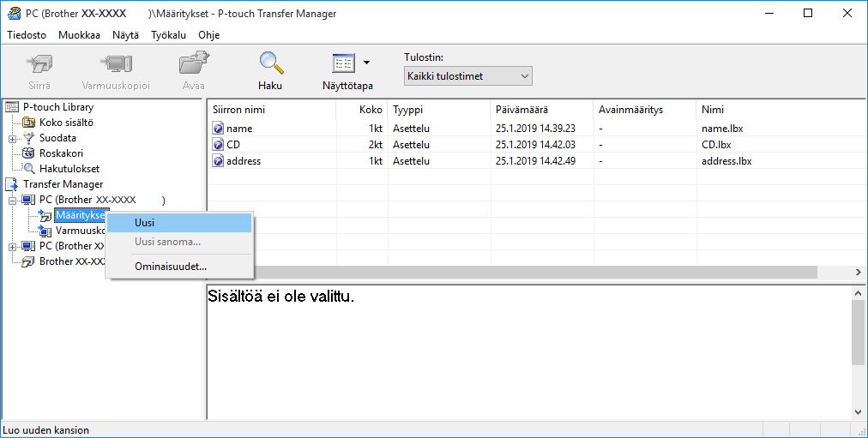The height and width of the screenshot is (438, 868).
Task: Click the Näyttötapa view mode icon
Action: coord(344,63)
